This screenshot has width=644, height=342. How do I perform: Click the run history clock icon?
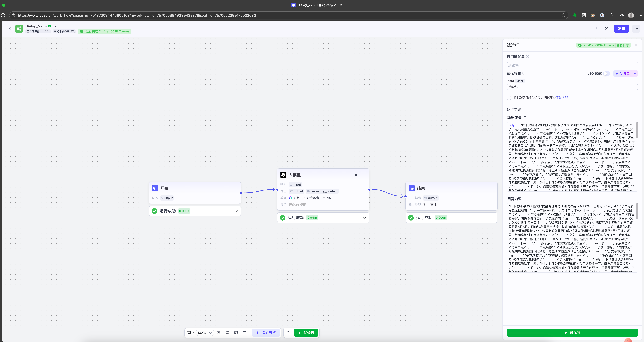coord(607,28)
